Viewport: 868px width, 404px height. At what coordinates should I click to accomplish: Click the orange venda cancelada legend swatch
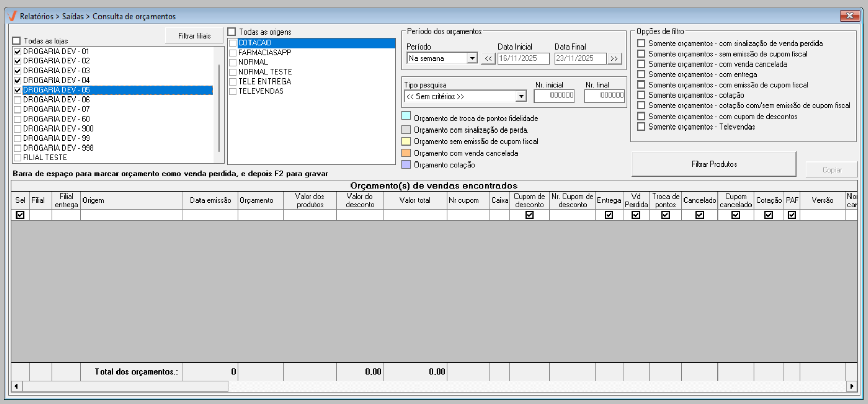click(x=406, y=153)
